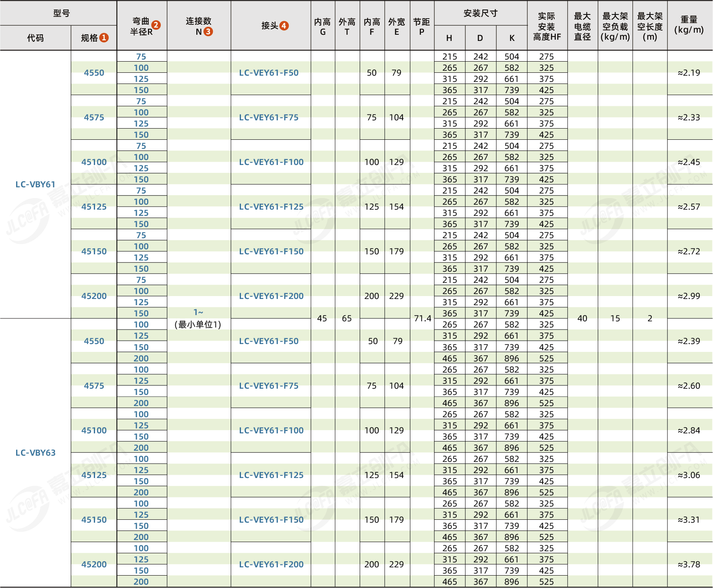Click the 内高 G header
The image size is (713, 588).
322,26
